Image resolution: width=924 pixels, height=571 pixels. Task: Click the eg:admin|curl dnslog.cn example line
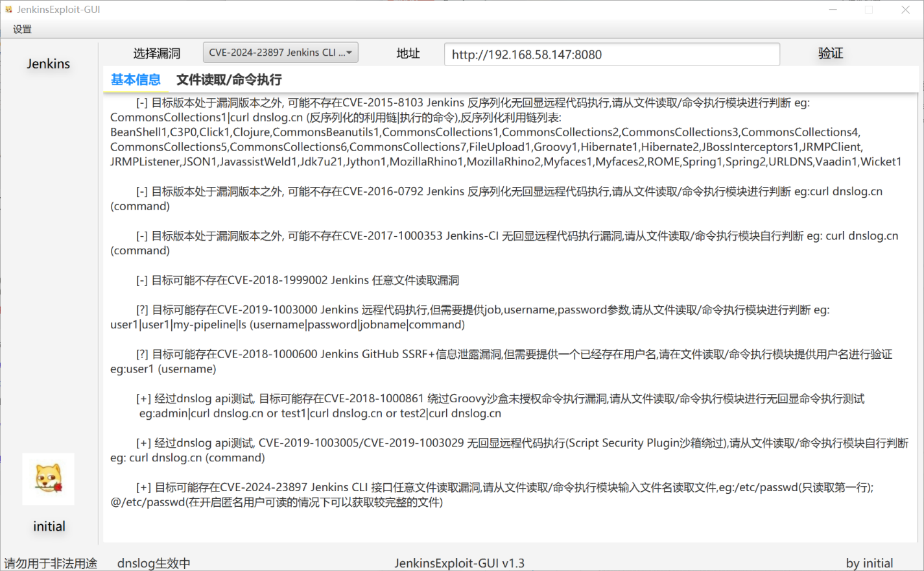pyautogui.click(x=320, y=413)
